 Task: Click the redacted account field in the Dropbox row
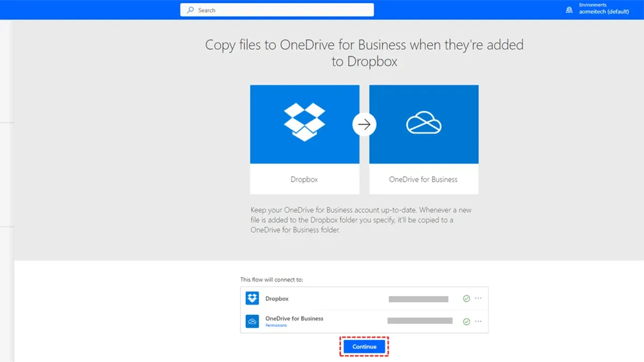click(x=419, y=299)
